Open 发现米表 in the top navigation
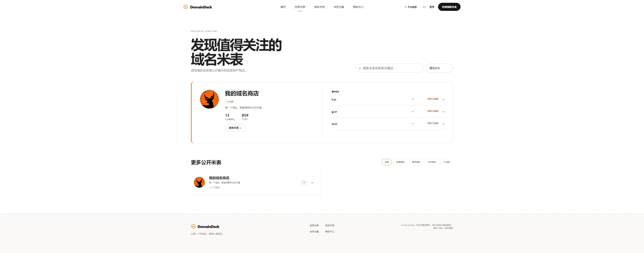644x253 pixels. tap(300, 7)
